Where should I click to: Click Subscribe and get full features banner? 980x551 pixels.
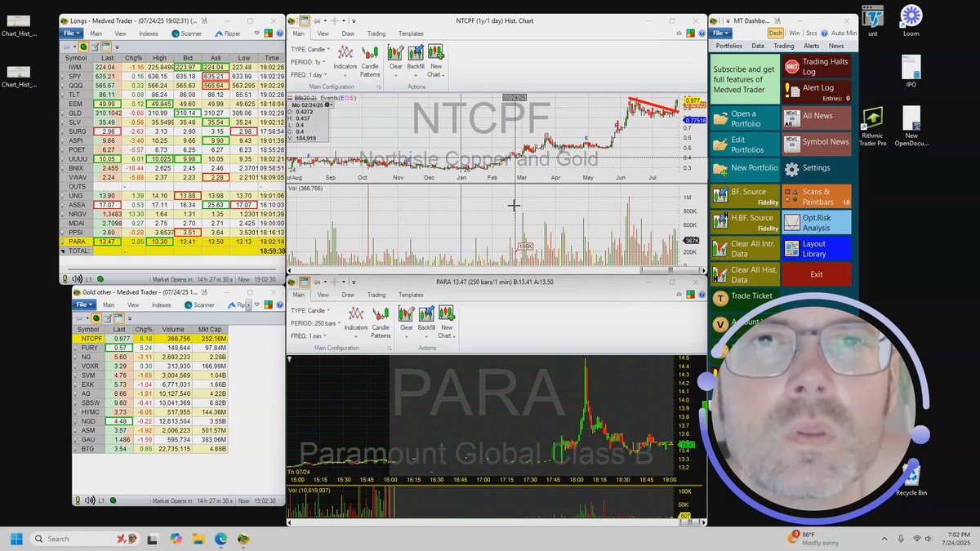pyautogui.click(x=746, y=79)
